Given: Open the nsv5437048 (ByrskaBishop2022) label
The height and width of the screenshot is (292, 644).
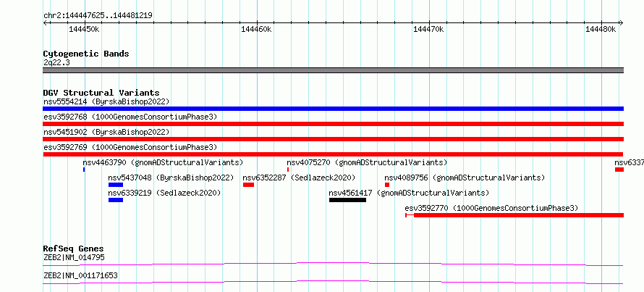Looking at the screenshot, I should click(x=171, y=178).
